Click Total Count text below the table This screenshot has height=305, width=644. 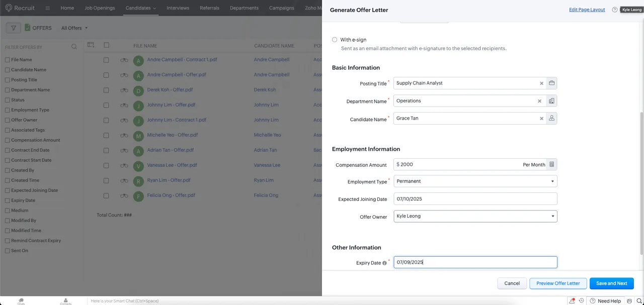(114, 215)
